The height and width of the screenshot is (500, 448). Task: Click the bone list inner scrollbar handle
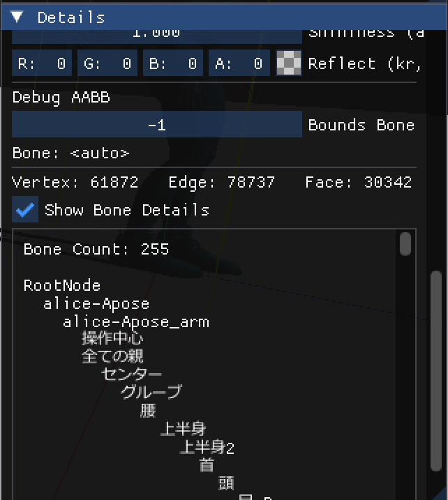click(405, 243)
